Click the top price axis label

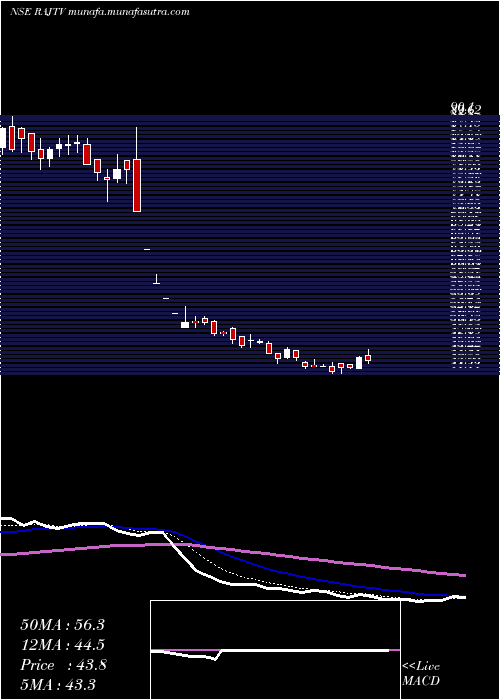466,107
